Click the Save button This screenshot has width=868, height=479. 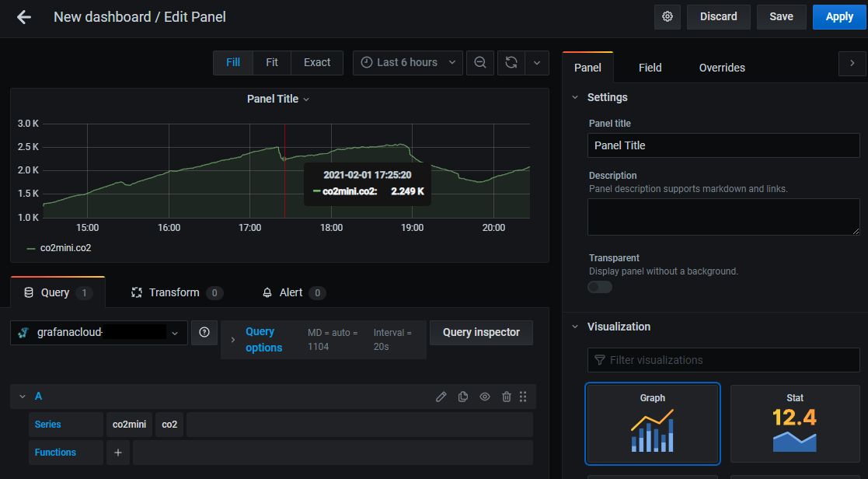(x=781, y=16)
